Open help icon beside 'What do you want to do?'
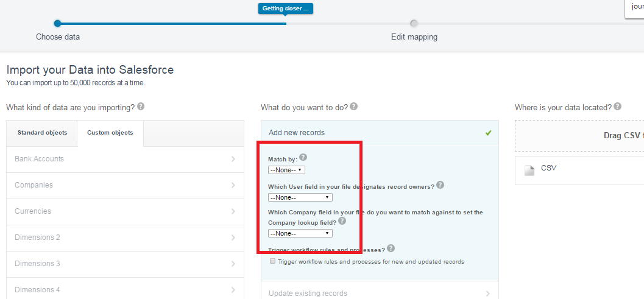644x299 pixels. click(353, 107)
